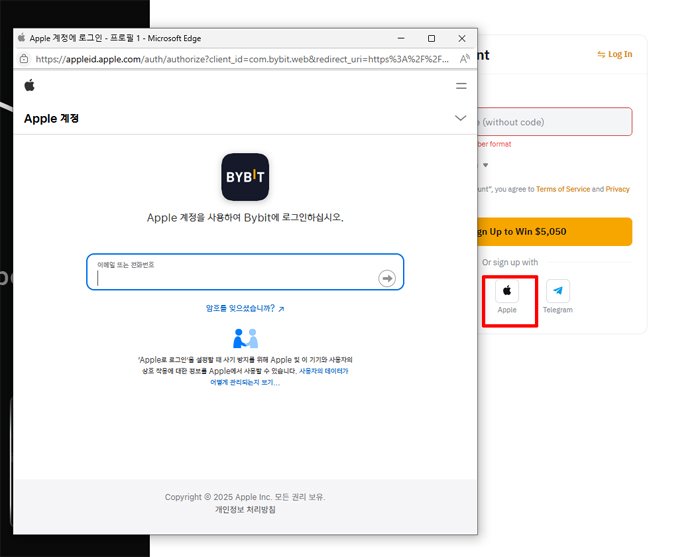Click the phone number field on the Bybit page
700x557 pixels.
[555, 121]
